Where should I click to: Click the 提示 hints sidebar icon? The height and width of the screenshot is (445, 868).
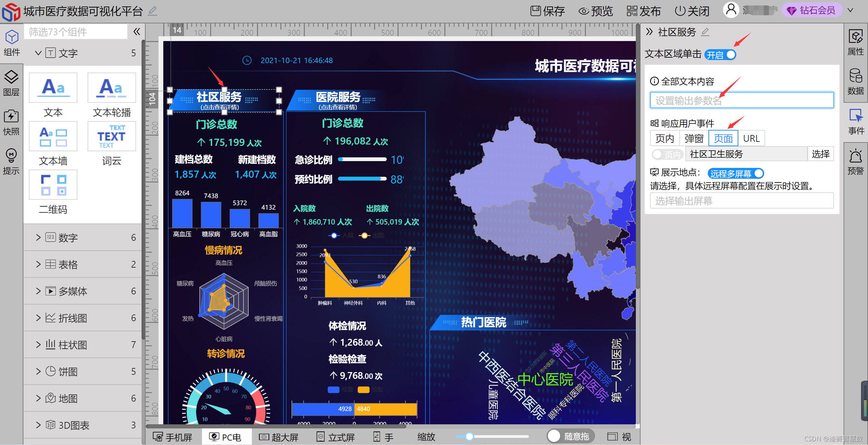click(x=11, y=161)
